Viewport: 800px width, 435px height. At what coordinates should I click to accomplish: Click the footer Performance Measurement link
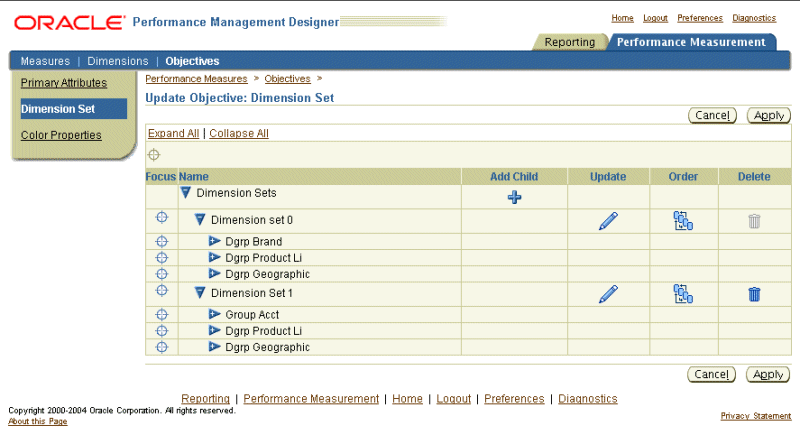pyautogui.click(x=311, y=398)
